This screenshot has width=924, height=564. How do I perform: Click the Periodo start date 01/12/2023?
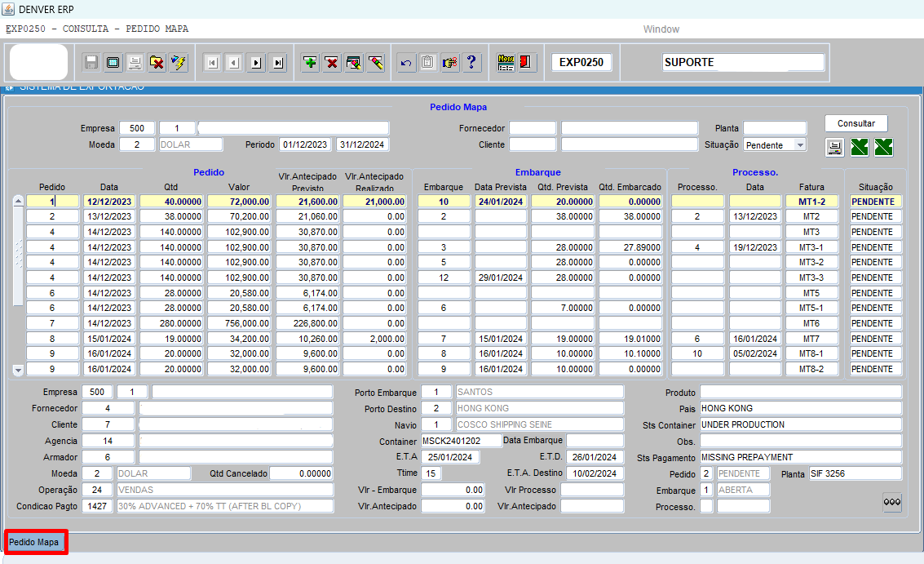[305, 144]
